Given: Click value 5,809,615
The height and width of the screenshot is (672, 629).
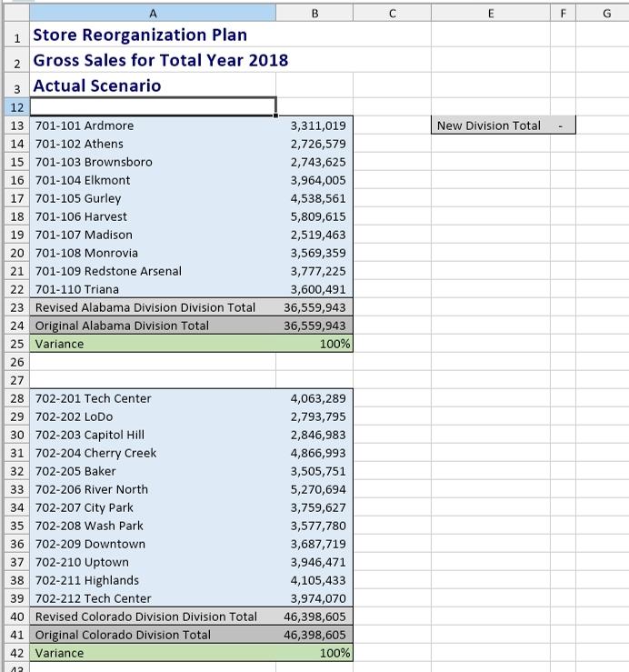Looking at the screenshot, I should pos(314,216).
